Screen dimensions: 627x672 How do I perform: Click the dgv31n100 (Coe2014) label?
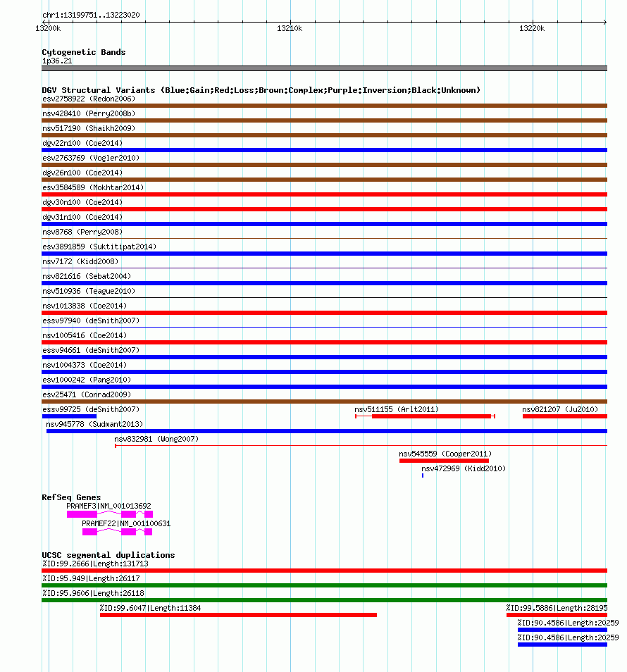(82, 217)
